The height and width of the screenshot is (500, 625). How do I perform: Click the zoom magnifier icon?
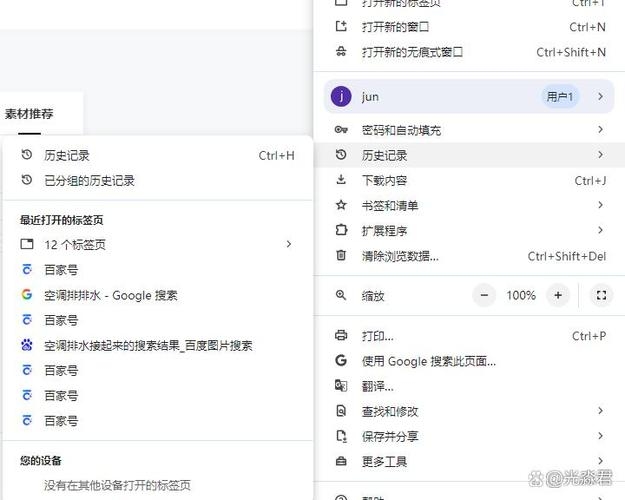click(x=341, y=295)
